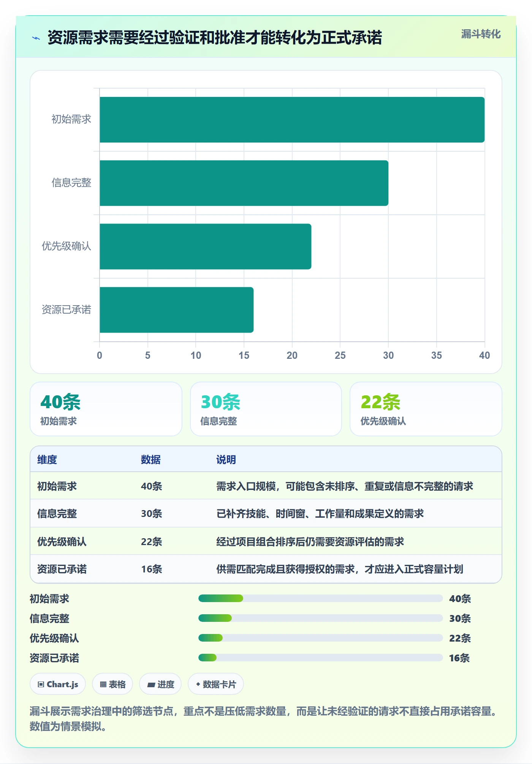This screenshot has width=532, height=764.
Task: Click the 30条 信息完整 stat card
Action: click(266, 409)
